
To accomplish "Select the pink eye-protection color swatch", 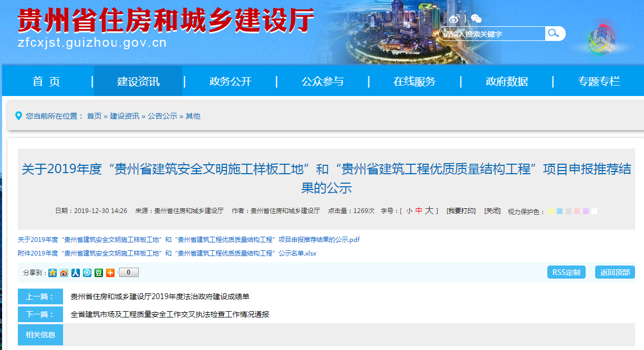I will pos(577,211).
